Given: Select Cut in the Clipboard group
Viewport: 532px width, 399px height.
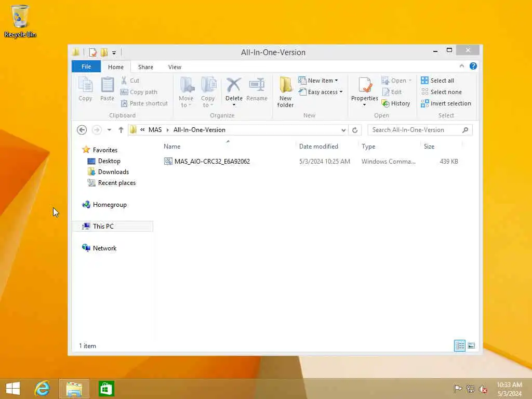Looking at the screenshot, I should [130, 81].
